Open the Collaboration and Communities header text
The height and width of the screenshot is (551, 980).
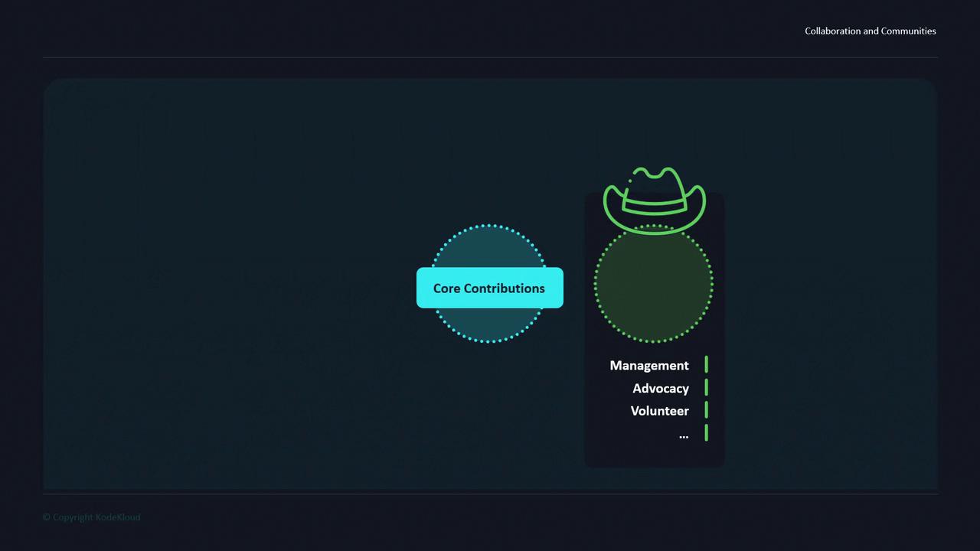point(871,31)
